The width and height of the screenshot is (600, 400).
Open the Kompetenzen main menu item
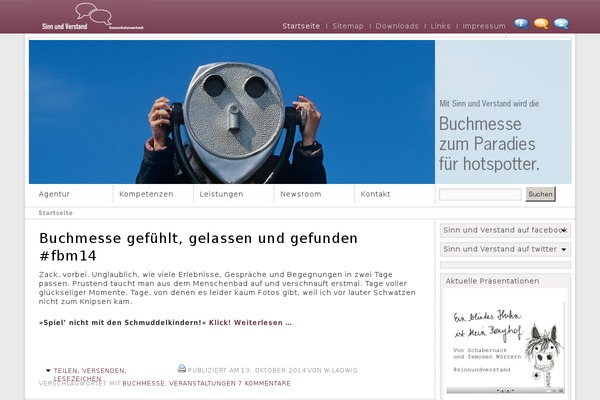tap(146, 194)
